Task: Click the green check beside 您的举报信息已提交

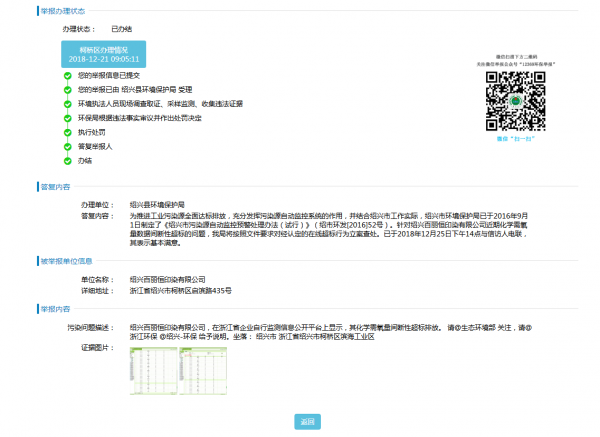Action: [67, 75]
